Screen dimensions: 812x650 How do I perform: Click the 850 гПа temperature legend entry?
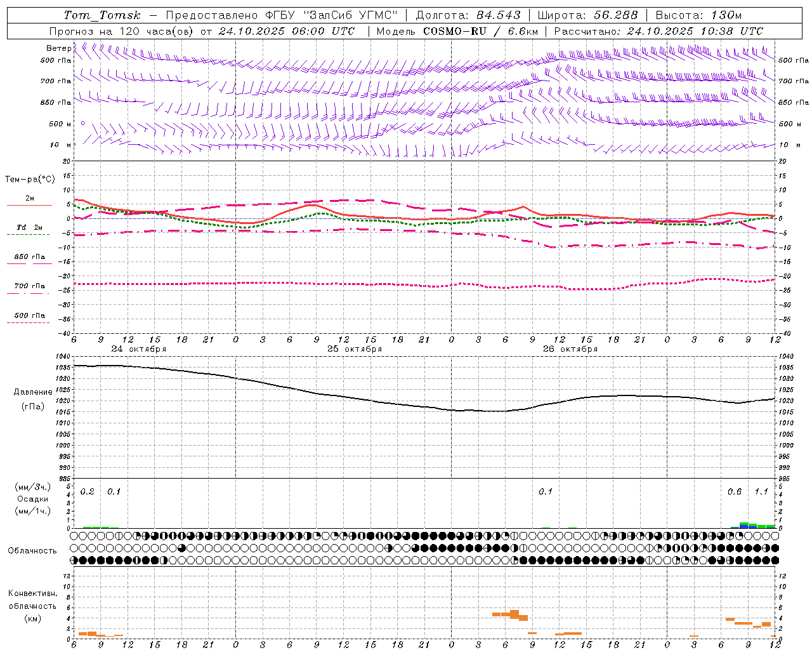coord(29,257)
